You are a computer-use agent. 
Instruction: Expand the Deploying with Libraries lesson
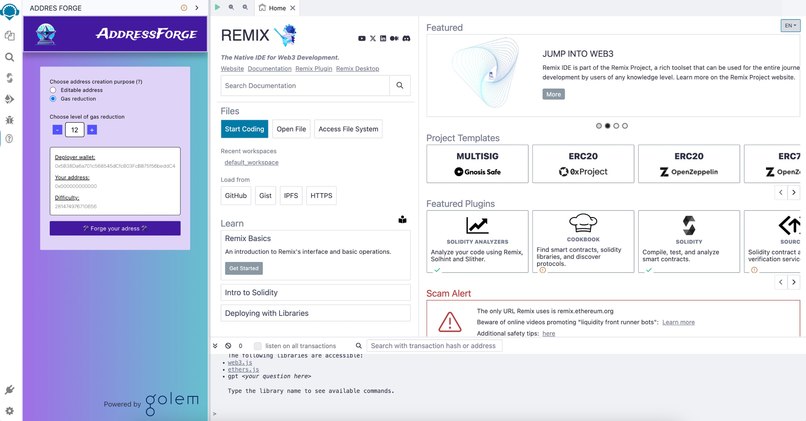[x=316, y=313]
